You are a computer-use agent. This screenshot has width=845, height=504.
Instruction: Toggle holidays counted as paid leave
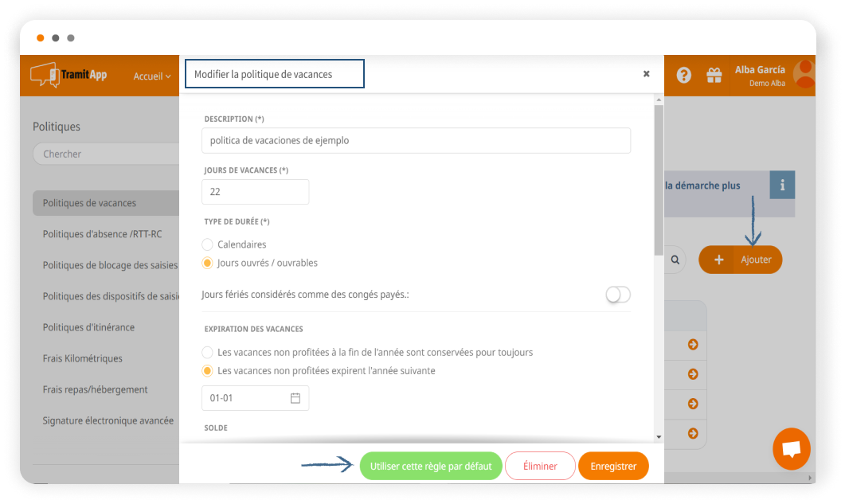[x=617, y=295]
